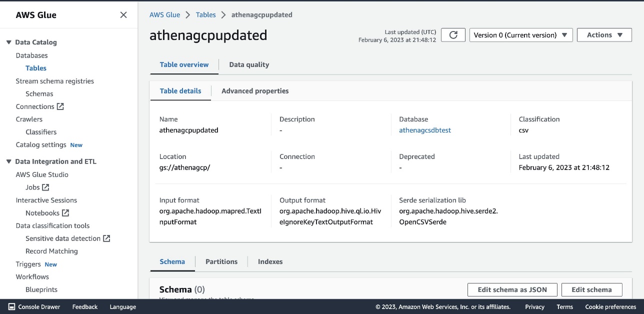
Task: Click the refresh icon button
Action: [453, 35]
